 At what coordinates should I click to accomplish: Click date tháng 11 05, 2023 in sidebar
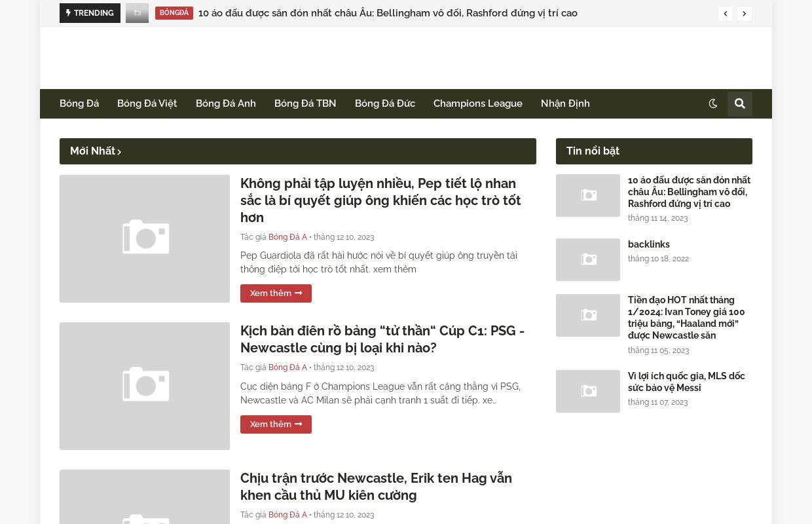click(658, 350)
